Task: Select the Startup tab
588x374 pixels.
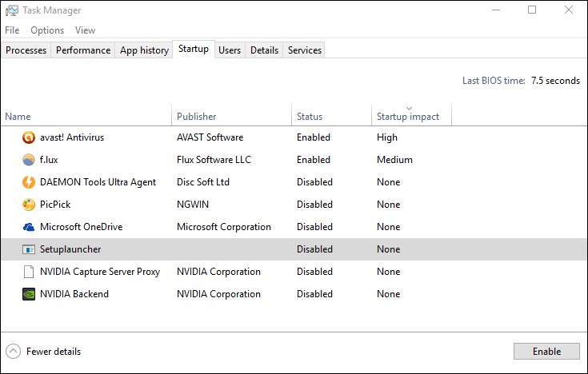Action: pyautogui.click(x=194, y=49)
